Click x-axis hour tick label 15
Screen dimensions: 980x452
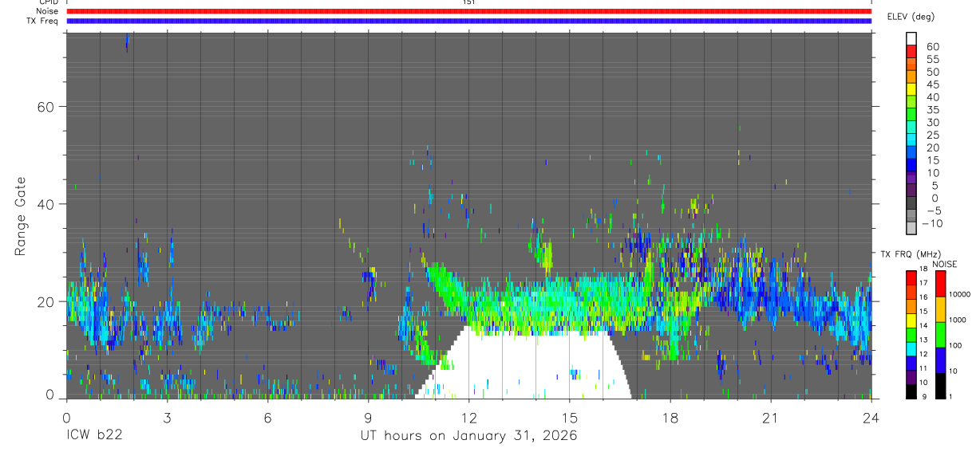tap(570, 417)
